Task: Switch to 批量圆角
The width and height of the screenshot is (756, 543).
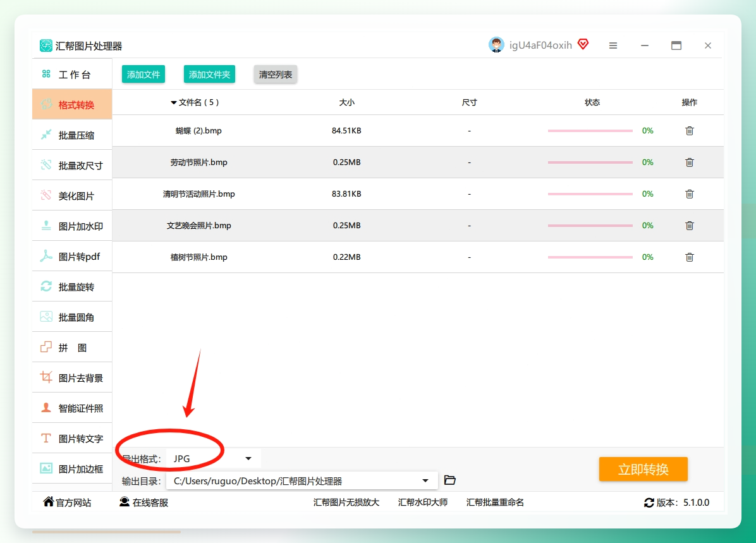Action: click(72, 317)
